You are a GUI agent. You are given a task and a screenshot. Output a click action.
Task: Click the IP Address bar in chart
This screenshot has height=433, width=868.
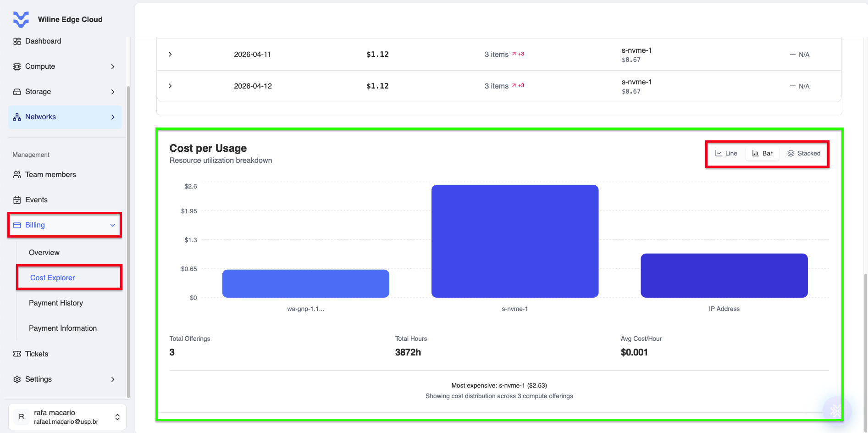pos(724,276)
